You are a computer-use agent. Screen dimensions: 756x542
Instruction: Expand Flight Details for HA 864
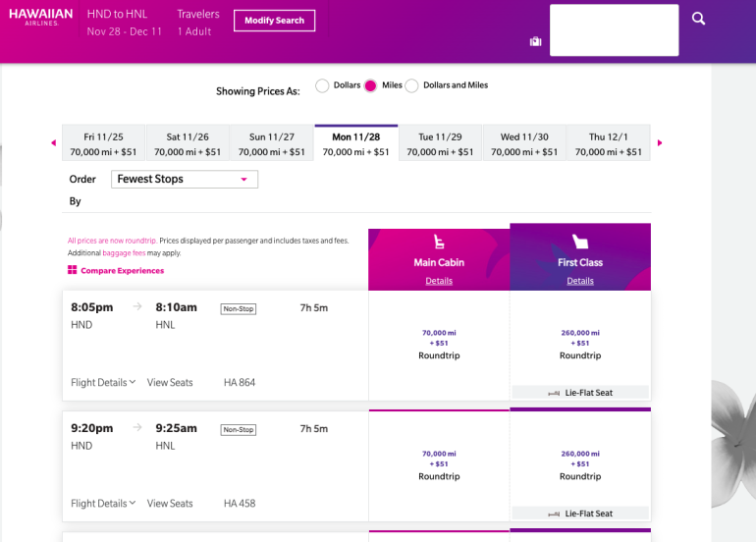click(x=103, y=383)
